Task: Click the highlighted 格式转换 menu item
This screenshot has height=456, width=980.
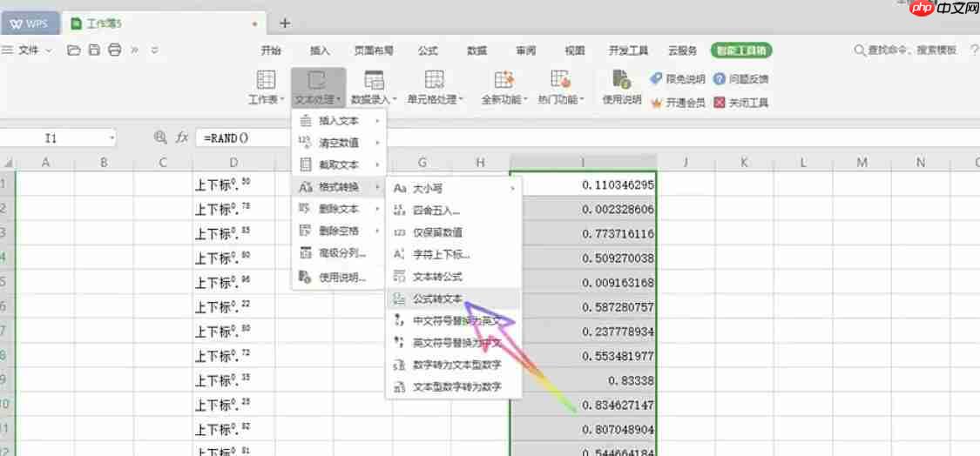Action: [x=340, y=187]
